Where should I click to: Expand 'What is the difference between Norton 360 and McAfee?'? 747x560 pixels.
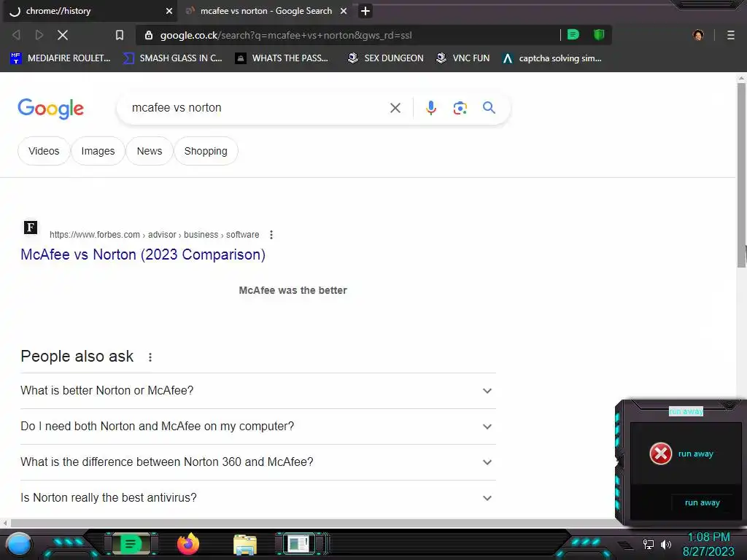258,462
